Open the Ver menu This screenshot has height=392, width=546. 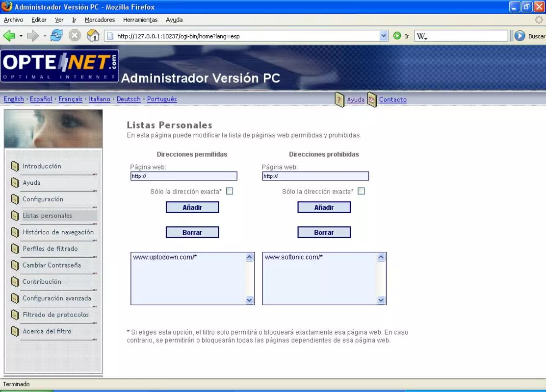59,20
